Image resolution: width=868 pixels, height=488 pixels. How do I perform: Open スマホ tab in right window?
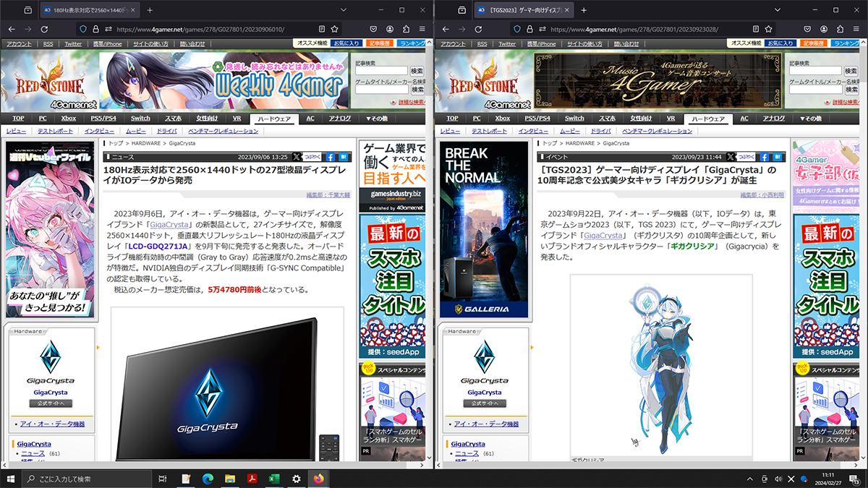(607, 118)
